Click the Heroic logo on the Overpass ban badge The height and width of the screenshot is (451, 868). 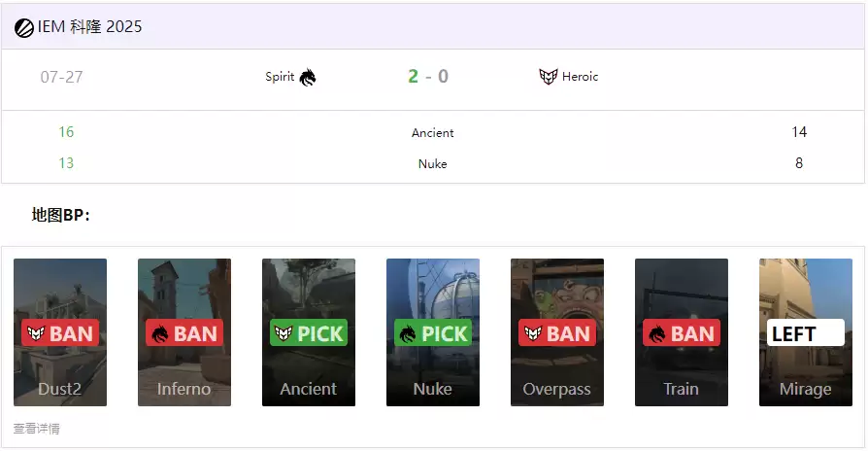532,333
